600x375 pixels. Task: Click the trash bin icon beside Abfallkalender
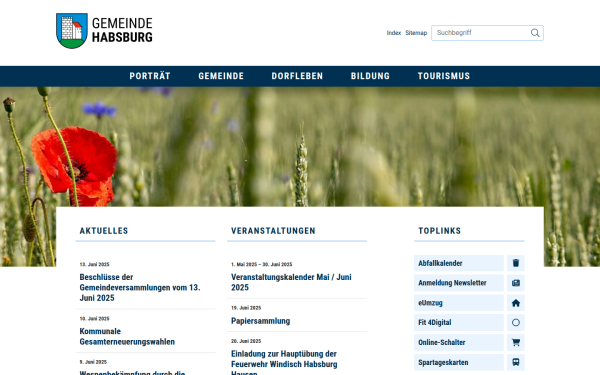click(x=515, y=263)
